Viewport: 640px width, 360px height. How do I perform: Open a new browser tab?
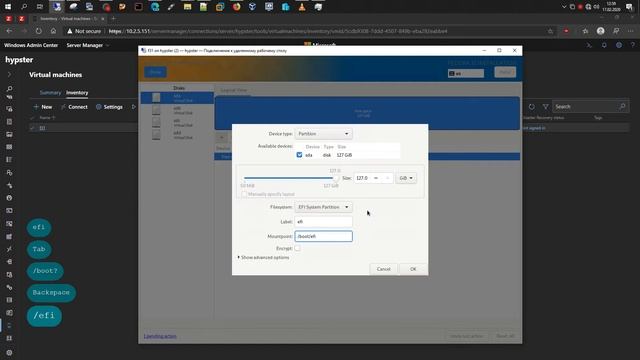[x=113, y=18]
